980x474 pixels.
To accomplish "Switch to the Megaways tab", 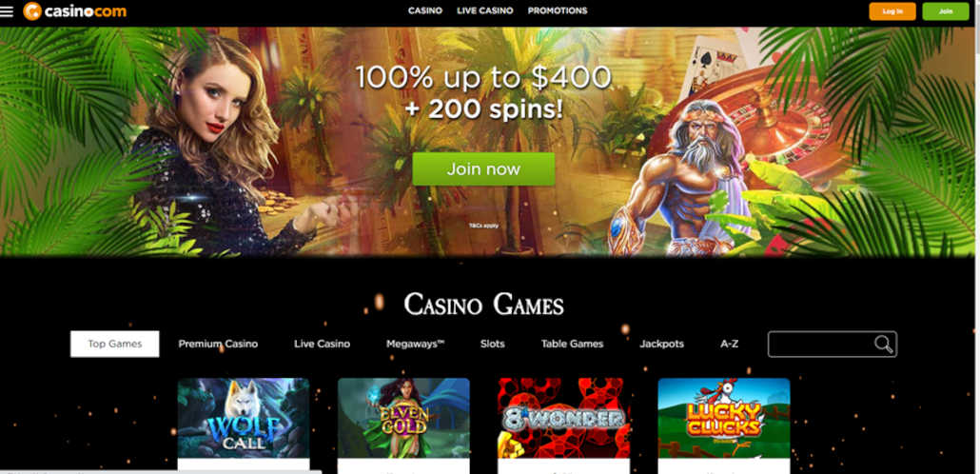I will pyautogui.click(x=415, y=344).
